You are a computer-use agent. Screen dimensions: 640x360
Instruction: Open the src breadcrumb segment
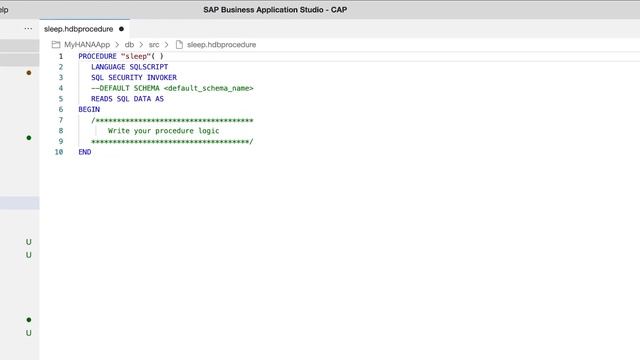(154, 44)
